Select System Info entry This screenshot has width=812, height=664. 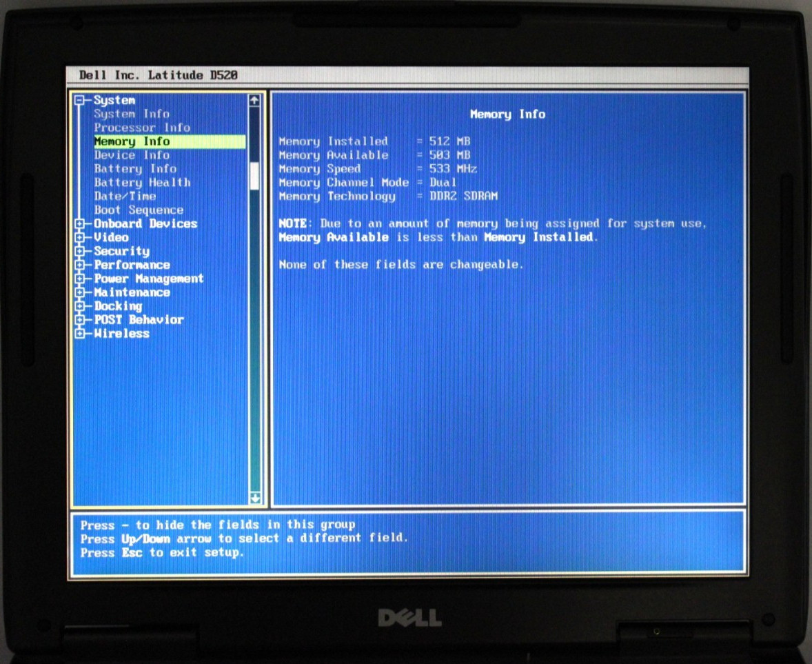(132, 114)
